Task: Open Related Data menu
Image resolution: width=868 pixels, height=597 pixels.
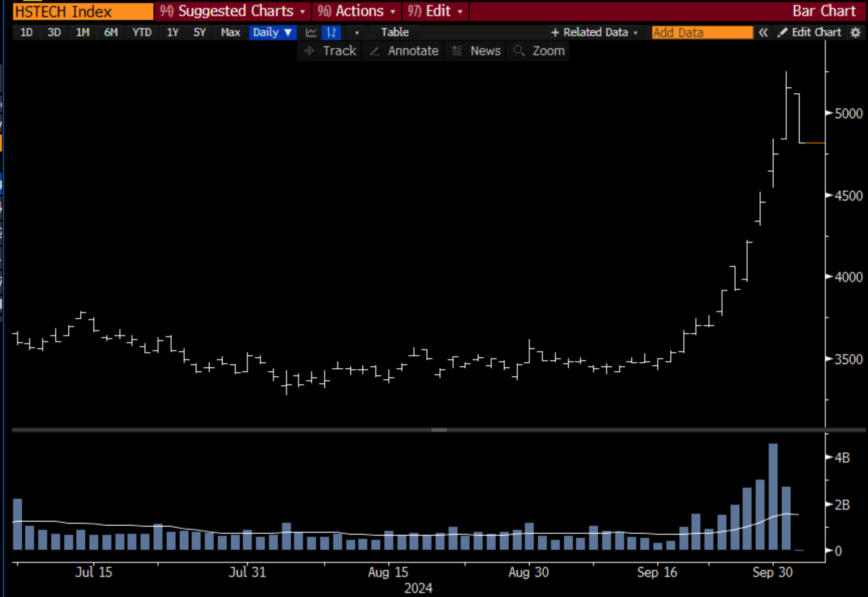Action: (x=594, y=33)
